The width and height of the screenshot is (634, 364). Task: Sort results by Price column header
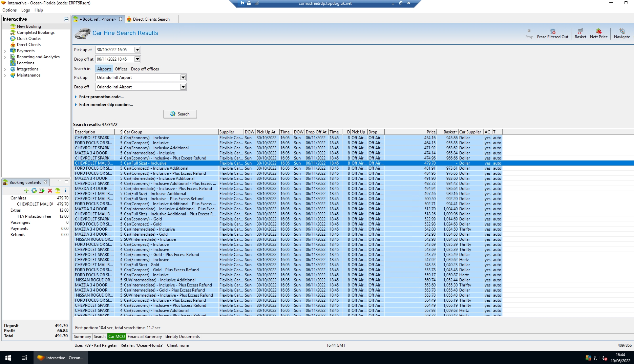point(410,132)
